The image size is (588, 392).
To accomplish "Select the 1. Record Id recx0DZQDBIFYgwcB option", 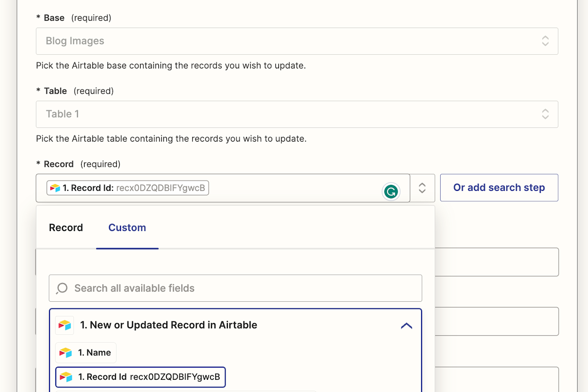I will click(x=141, y=377).
